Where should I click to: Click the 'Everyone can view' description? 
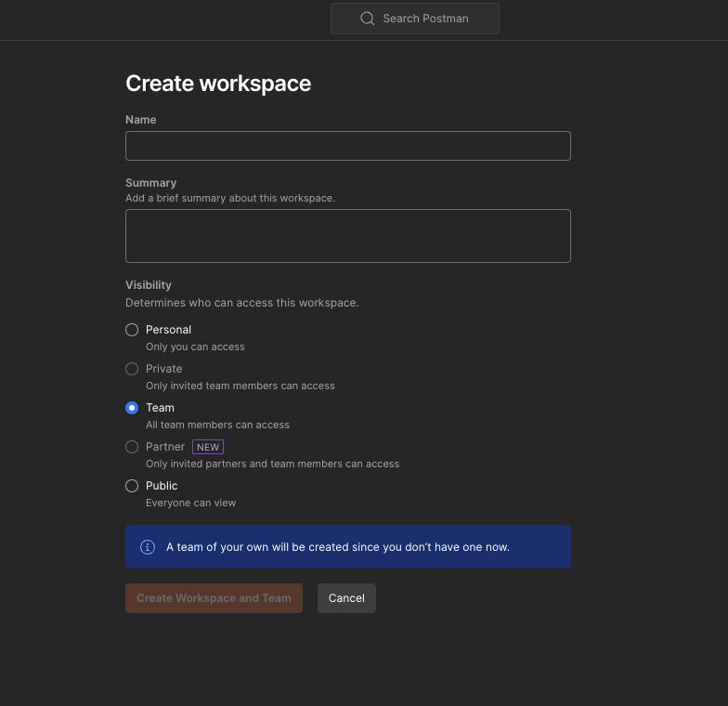coord(191,503)
